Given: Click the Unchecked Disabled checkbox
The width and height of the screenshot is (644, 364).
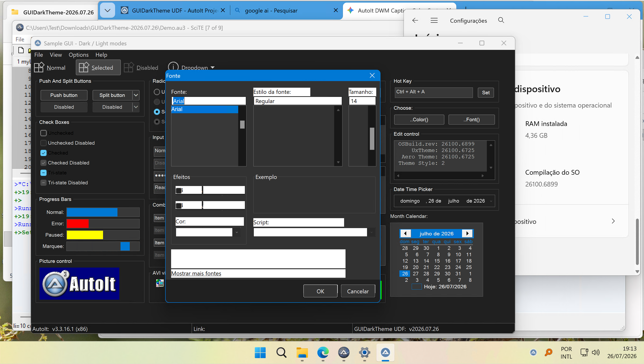Looking at the screenshot, I should (43, 143).
